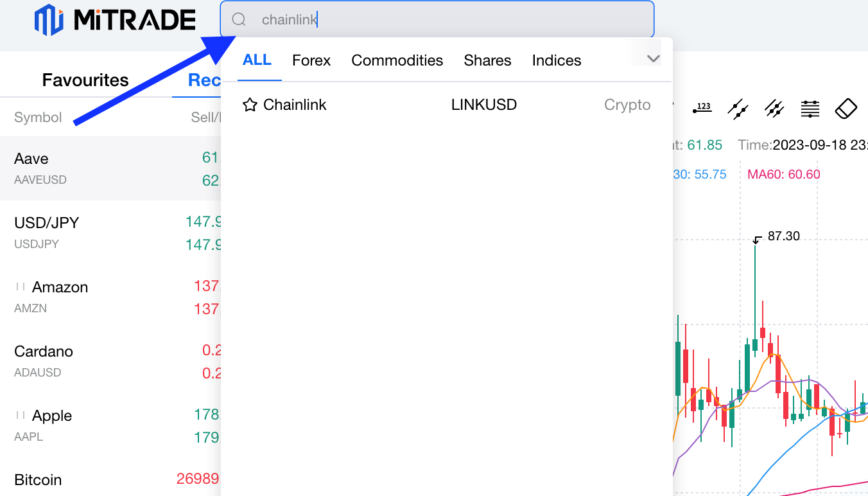Click the MiTrade logo
The width and height of the screenshot is (868, 496).
point(116,20)
